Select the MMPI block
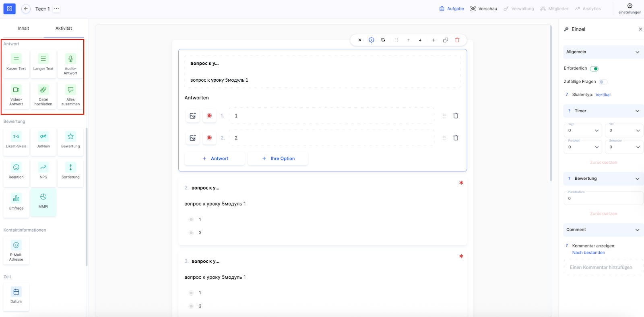 click(x=43, y=202)
